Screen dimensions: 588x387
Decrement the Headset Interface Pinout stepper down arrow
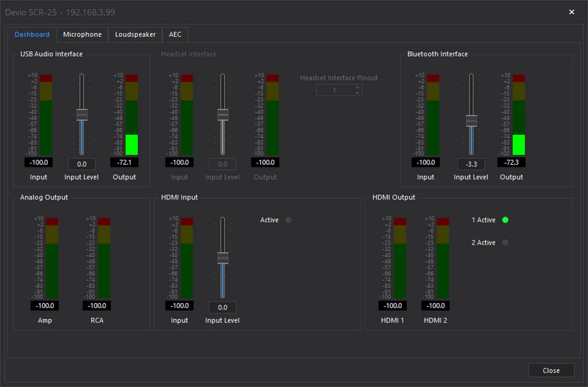357,93
